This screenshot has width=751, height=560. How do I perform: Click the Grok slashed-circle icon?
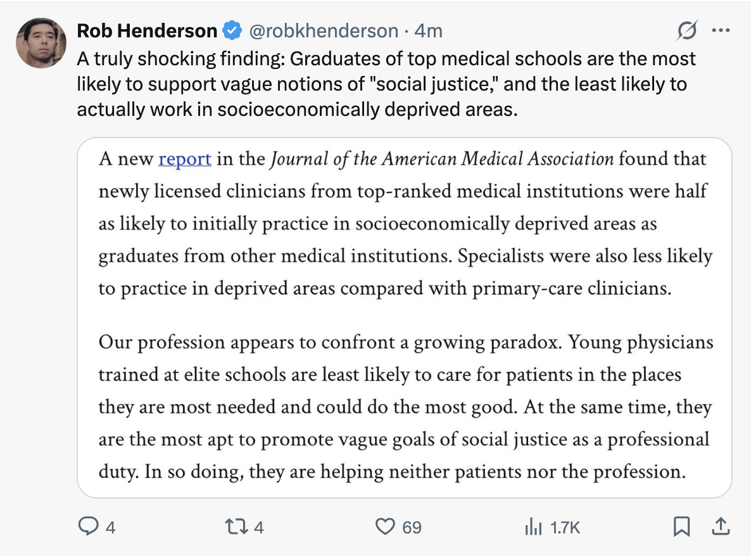[687, 30]
